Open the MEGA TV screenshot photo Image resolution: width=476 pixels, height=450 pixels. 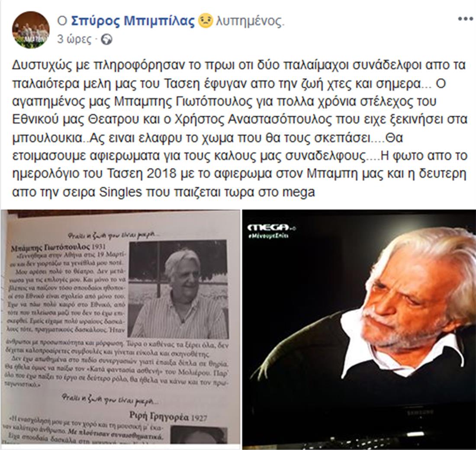click(x=359, y=330)
